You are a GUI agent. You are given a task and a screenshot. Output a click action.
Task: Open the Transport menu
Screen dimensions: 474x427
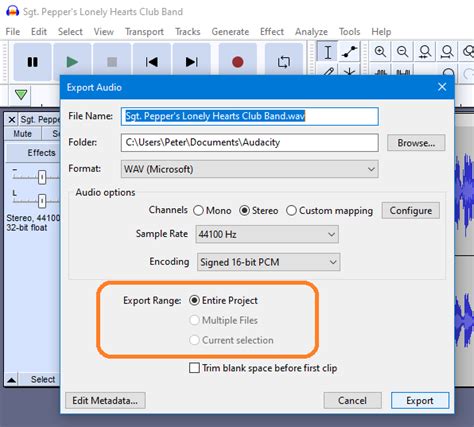pyautogui.click(x=144, y=32)
